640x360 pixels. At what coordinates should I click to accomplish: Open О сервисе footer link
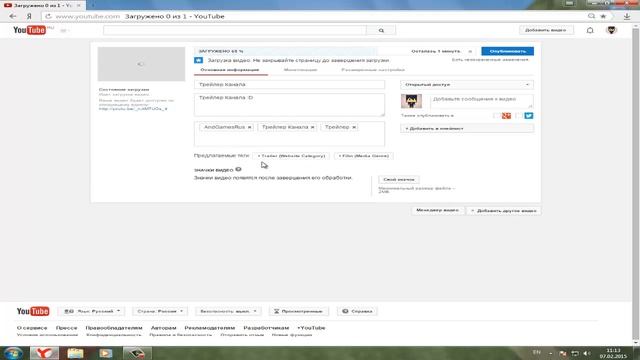pos(32,328)
